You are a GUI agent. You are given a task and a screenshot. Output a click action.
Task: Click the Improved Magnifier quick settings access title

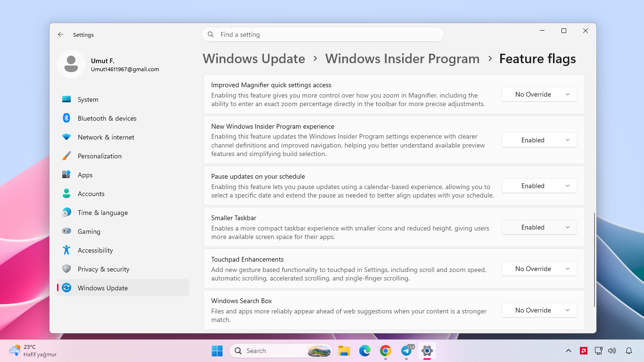[271, 85]
